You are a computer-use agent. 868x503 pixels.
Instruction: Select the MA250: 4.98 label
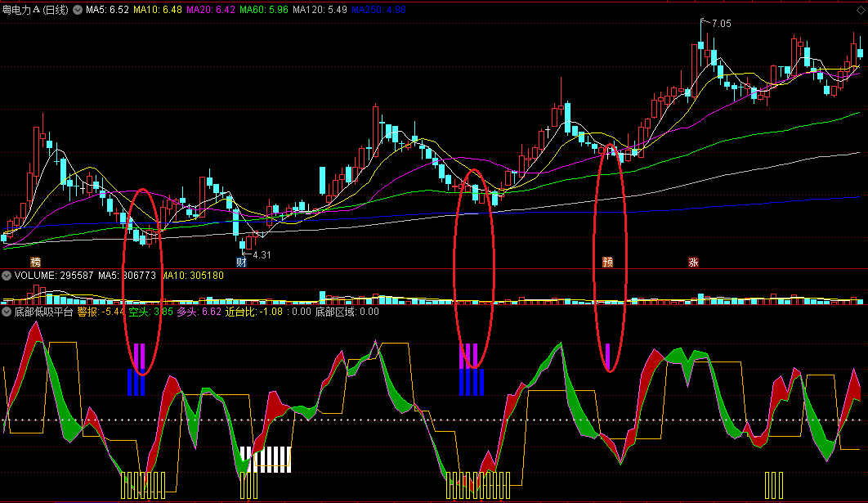click(378, 10)
